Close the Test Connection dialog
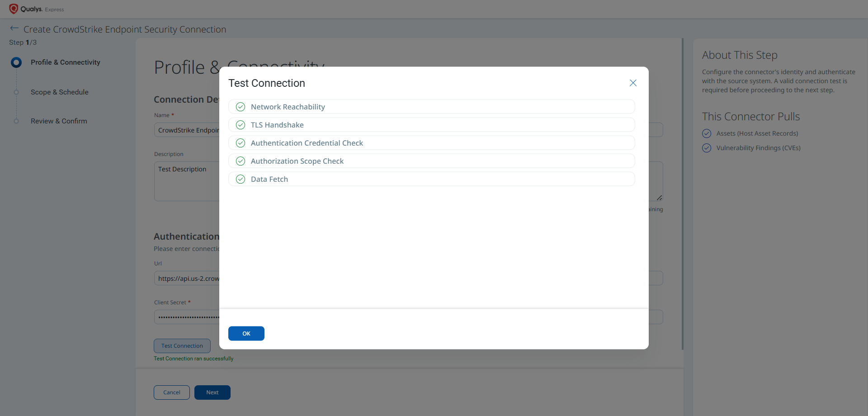 point(633,83)
